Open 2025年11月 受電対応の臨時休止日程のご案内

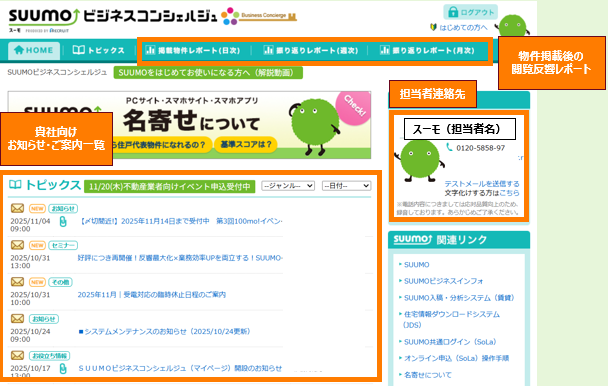pyautogui.click(x=152, y=295)
